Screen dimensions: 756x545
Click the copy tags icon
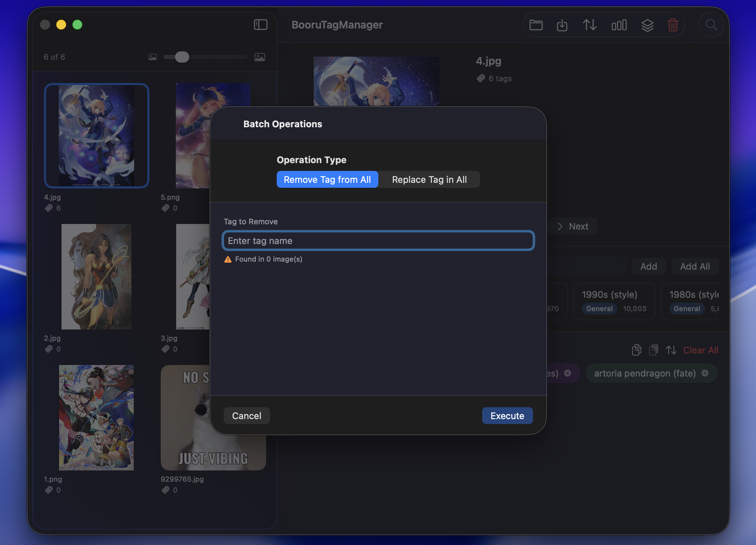[636, 350]
